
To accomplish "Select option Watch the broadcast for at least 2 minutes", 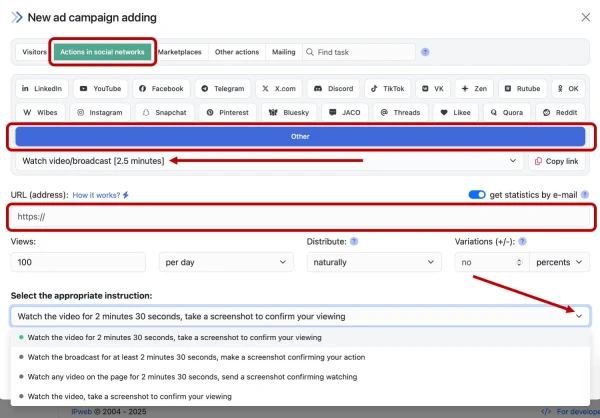I will point(300,357).
